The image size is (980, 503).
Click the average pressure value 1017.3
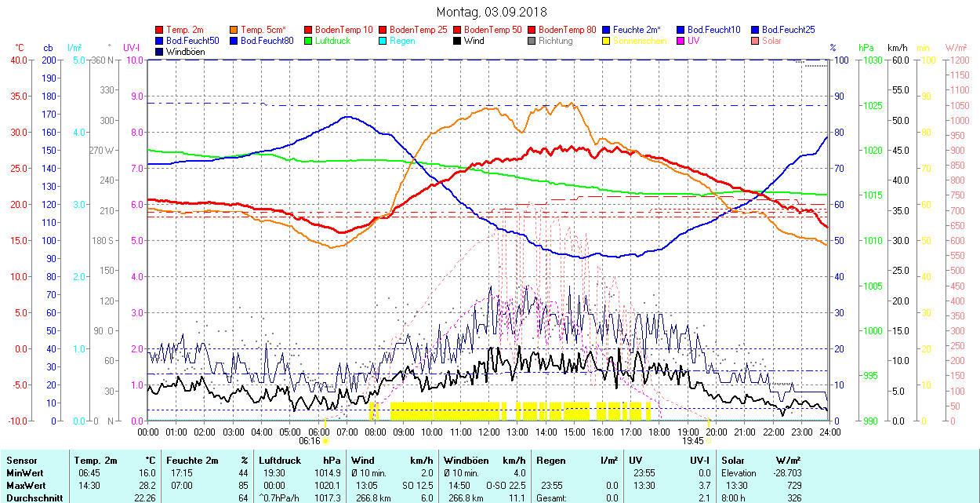coord(328,498)
